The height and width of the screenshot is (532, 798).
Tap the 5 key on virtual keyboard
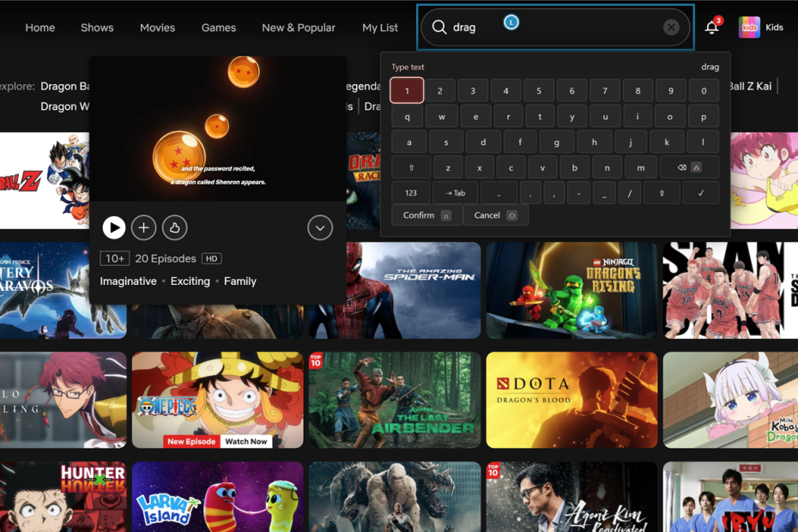(x=539, y=91)
